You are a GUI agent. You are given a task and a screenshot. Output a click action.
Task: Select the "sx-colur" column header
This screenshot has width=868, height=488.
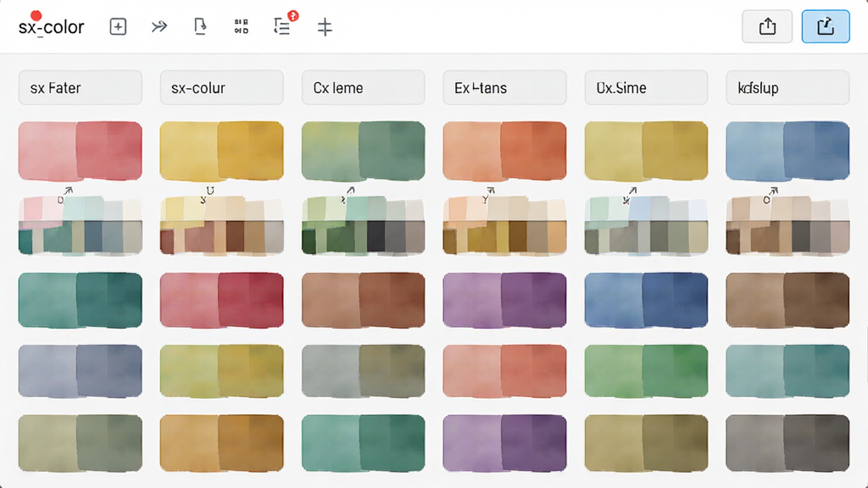click(x=221, y=87)
